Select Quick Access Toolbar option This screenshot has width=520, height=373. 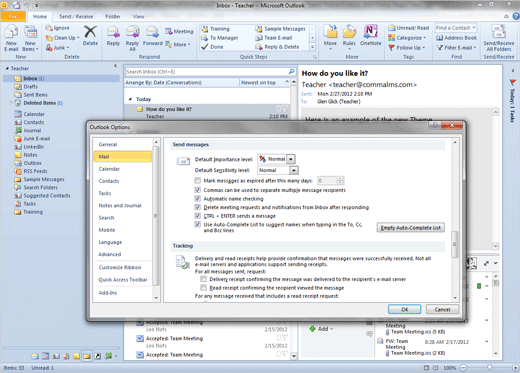click(123, 280)
